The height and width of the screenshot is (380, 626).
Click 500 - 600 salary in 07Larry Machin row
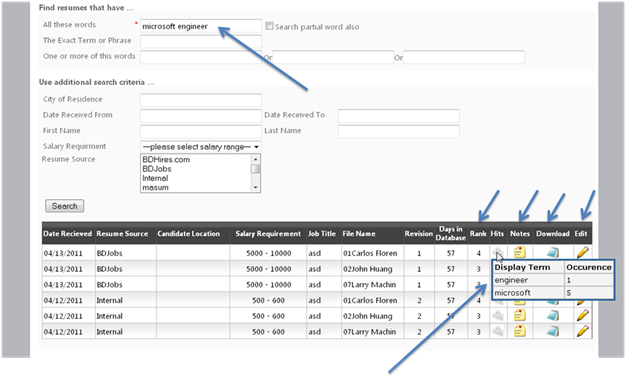tap(269, 332)
